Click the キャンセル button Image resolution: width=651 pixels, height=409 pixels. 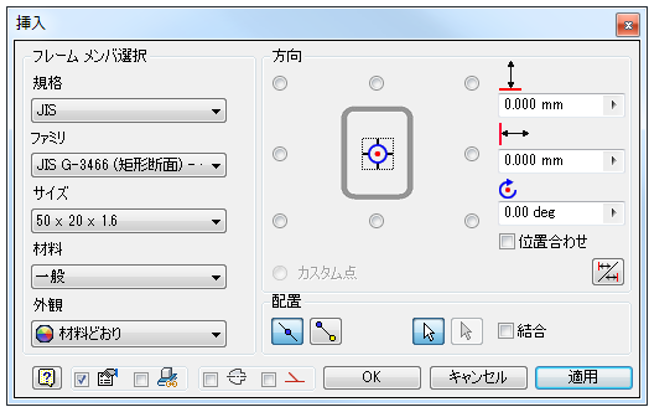(478, 377)
